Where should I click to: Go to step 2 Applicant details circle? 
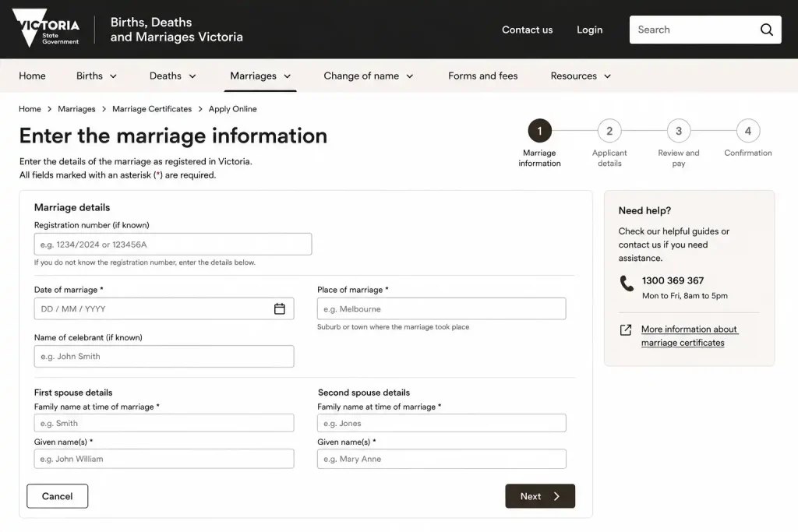[609, 131]
